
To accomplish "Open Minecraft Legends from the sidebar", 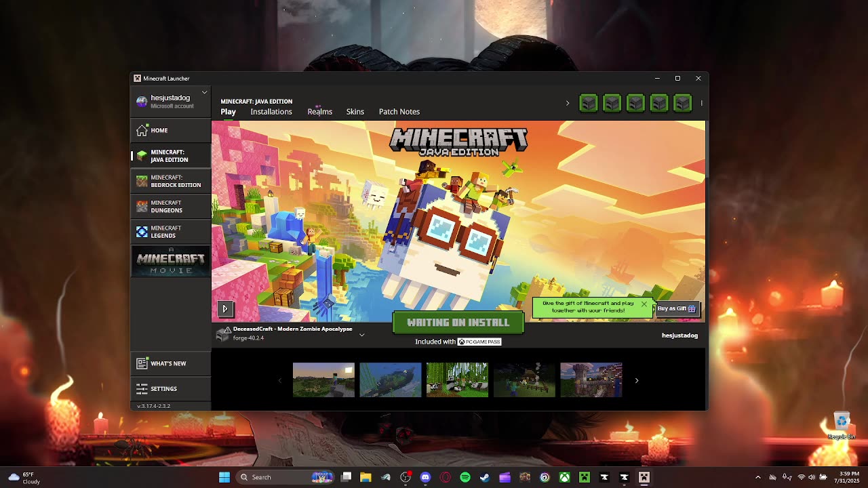I will (x=171, y=232).
